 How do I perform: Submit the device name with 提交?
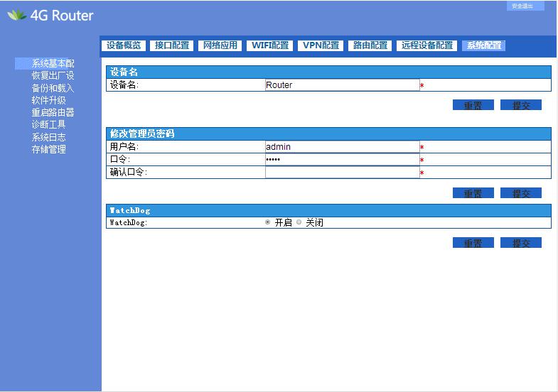click(520, 105)
